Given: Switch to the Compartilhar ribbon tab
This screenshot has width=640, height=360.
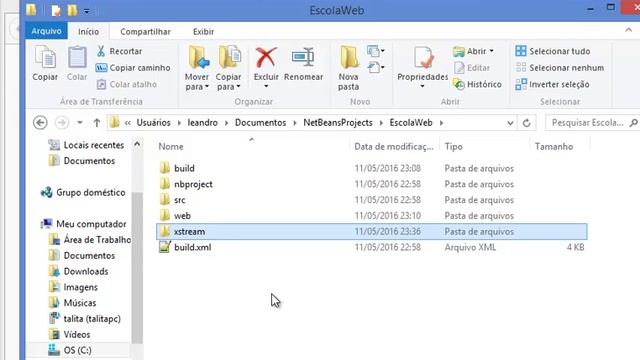Looking at the screenshot, I should (x=145, y=31).
